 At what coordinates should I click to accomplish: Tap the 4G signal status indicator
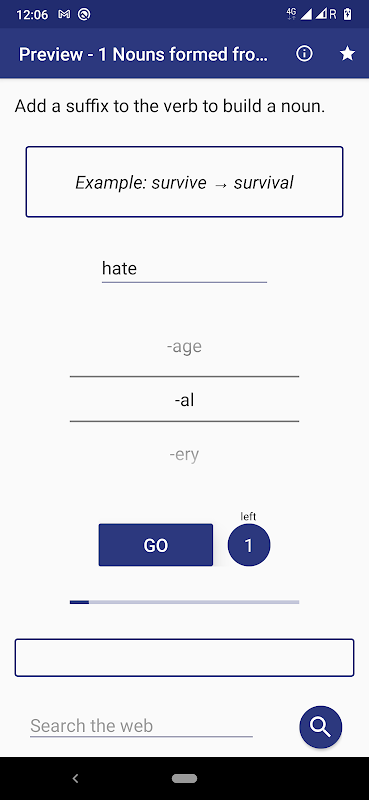tap(292, 14)
